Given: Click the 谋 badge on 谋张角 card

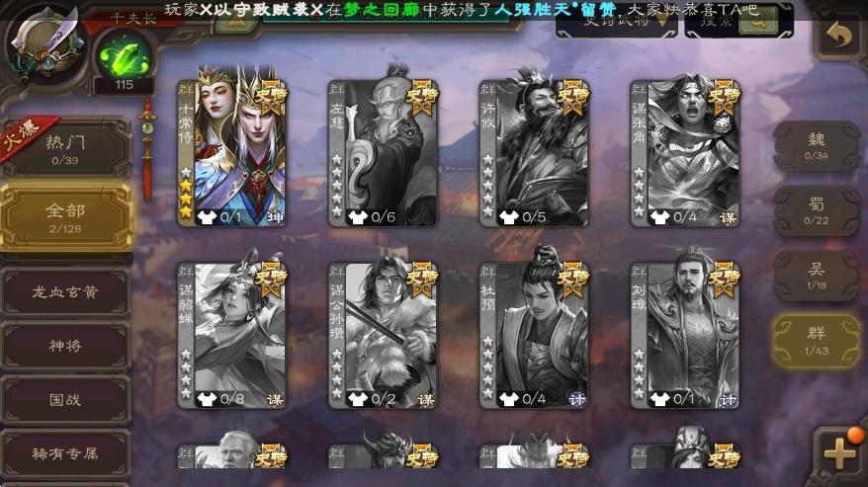Looking at the screenshot, I should [728, 217].
